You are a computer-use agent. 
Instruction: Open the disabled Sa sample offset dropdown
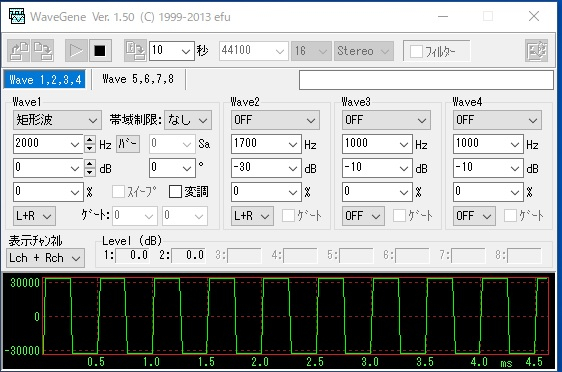point(187,144)
